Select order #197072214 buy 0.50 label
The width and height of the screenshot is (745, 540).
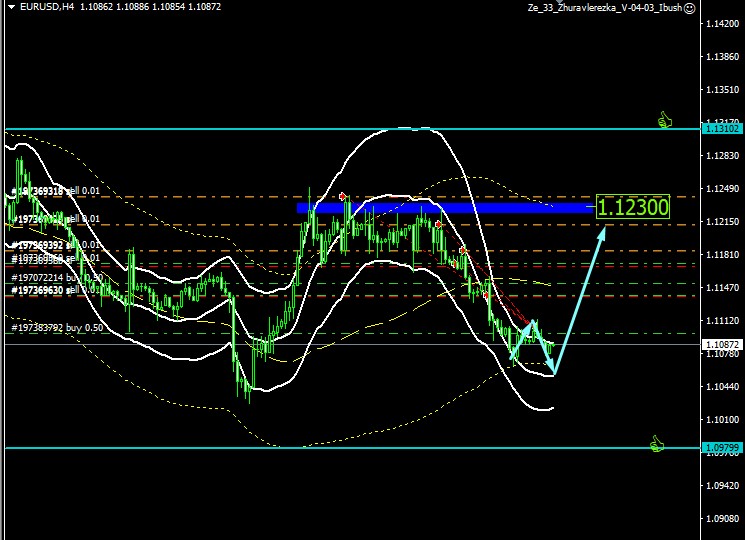point(58,277)
